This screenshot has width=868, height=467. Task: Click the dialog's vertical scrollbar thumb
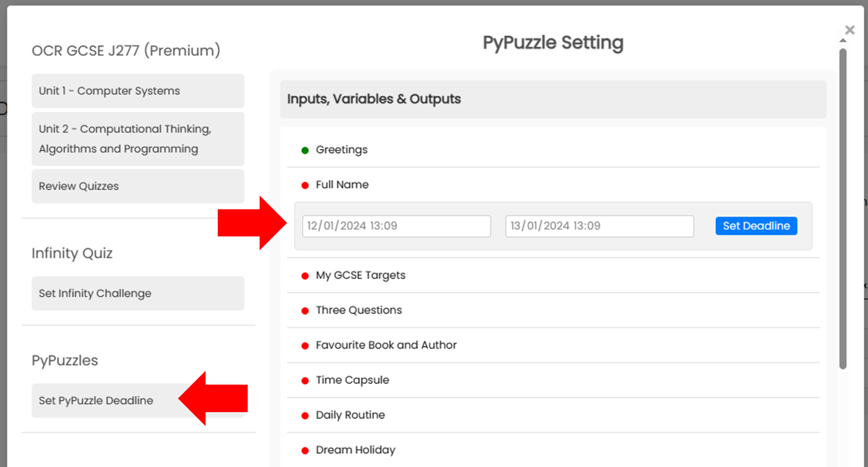pos(843,209)
